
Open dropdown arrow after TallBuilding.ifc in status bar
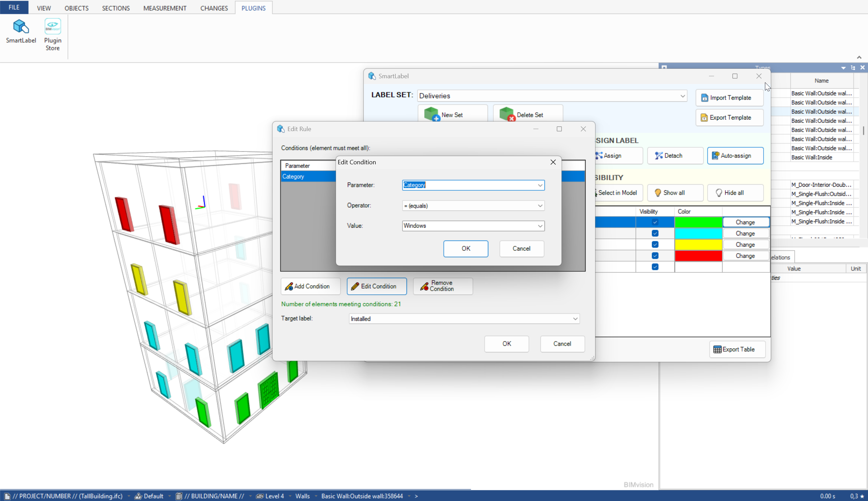tap(129, 496)
